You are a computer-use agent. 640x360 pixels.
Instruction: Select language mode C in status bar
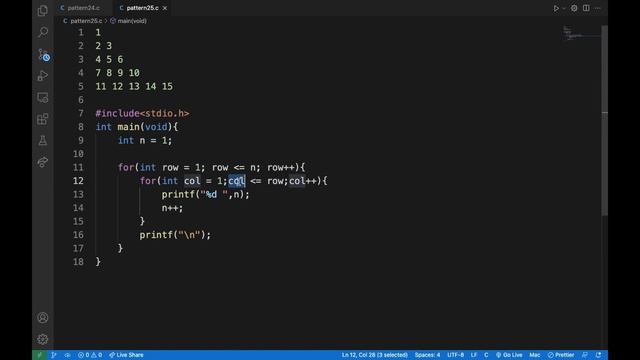pos(486,355)
